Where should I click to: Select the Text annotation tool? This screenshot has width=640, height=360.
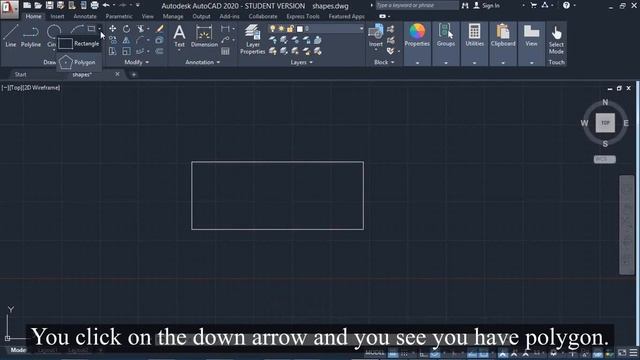[179, 36]
